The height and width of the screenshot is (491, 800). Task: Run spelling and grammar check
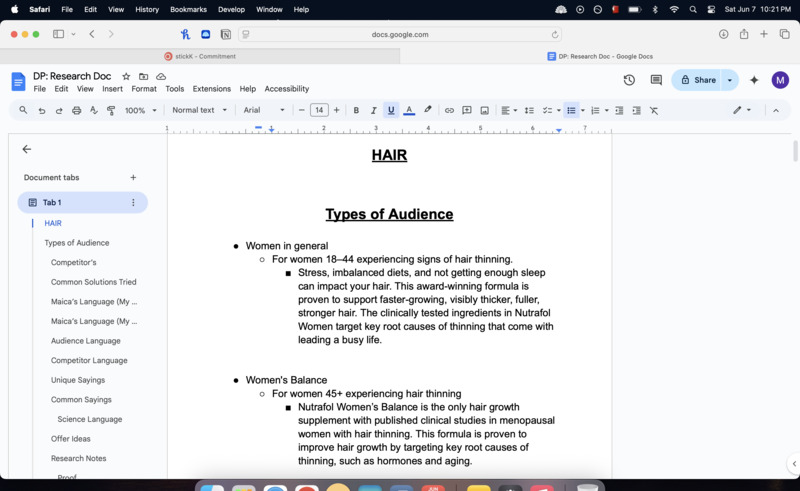[94, 110]
